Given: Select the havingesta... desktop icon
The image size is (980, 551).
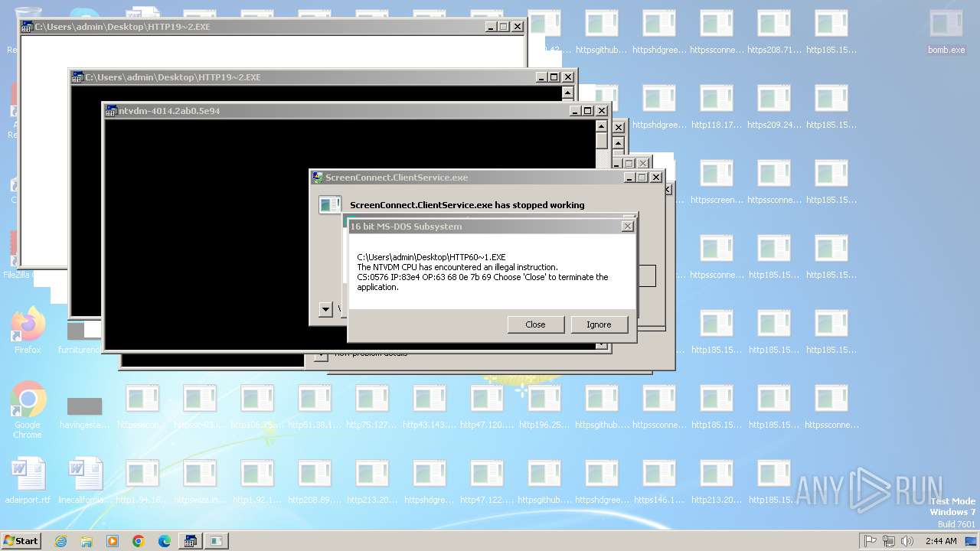Looking at the screenshot, I should pyautogui.click(x=84, y=412).
